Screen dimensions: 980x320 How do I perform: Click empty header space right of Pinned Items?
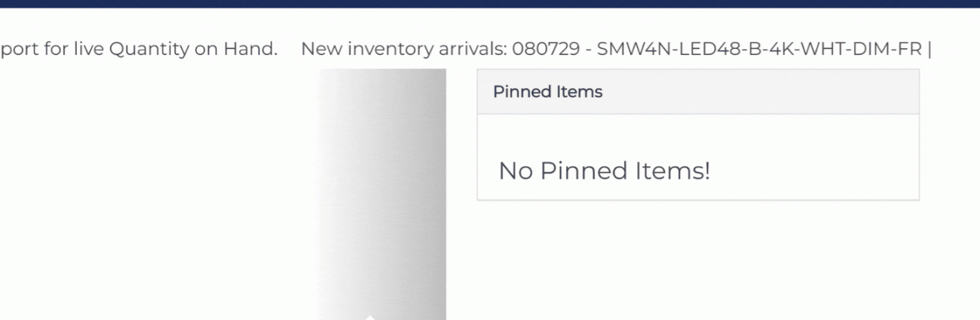tap(761, 92)
